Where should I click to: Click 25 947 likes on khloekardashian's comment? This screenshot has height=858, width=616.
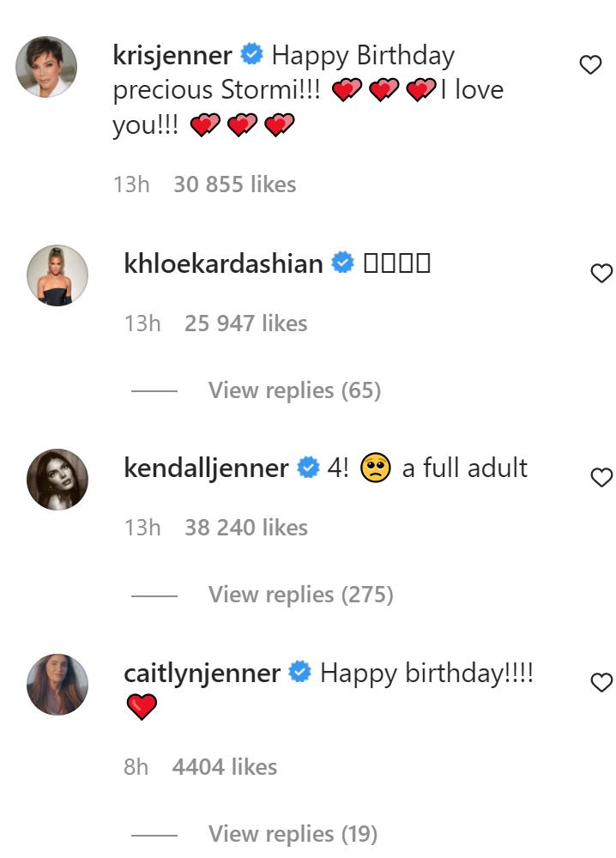point(247,323)
